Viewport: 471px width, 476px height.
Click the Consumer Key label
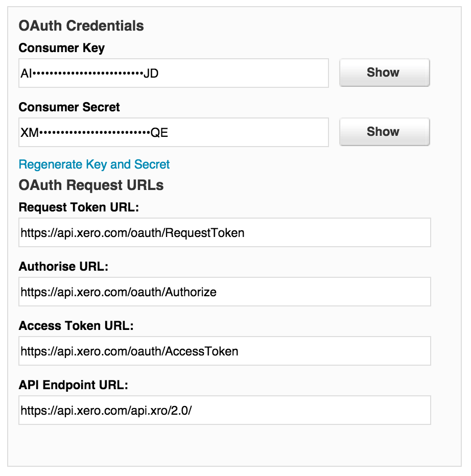(62, 48)
